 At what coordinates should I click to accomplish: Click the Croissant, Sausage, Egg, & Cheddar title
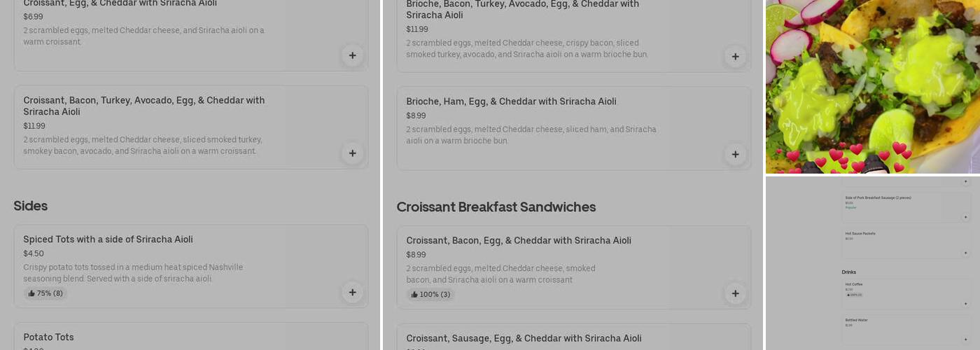pos(524,339)
